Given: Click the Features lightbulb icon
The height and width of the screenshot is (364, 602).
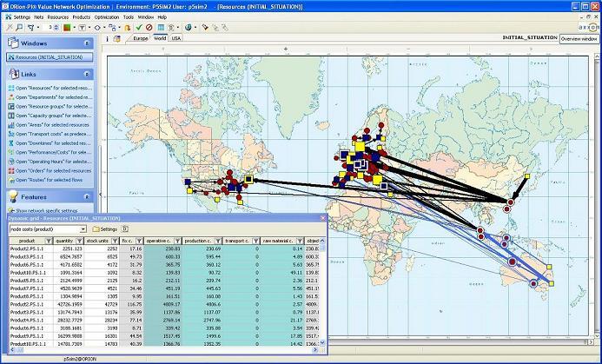Looking at the screenshot, I should pos(13,196).
